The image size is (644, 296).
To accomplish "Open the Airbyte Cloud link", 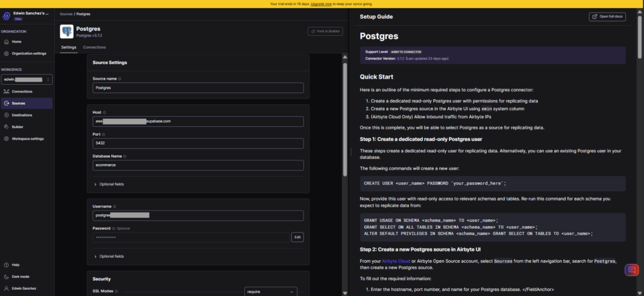I will tap(396, 261).
